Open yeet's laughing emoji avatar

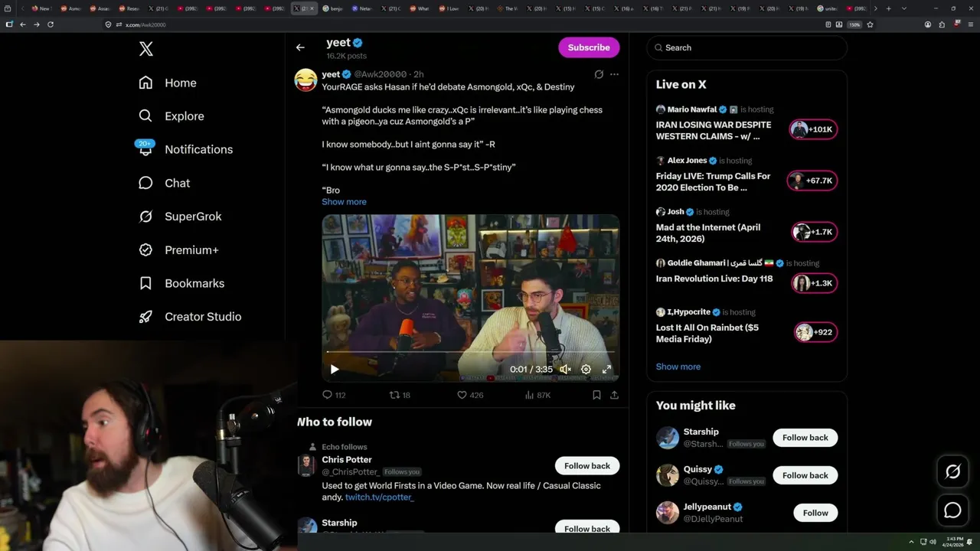pos(305,80)
